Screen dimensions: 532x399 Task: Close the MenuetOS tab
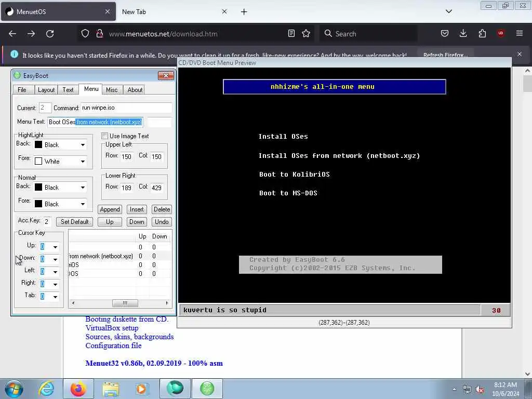coord(107,11)
